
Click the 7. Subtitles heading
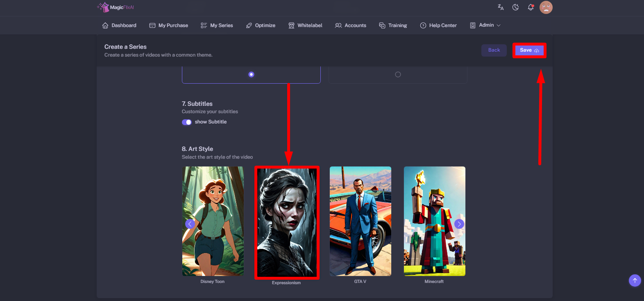pyautogui.click(x=197, y=104)
